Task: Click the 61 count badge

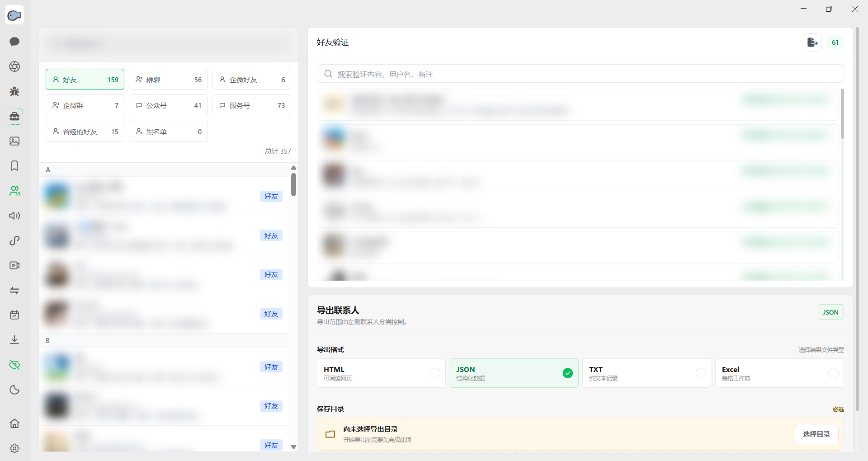Action: [835, 42]
